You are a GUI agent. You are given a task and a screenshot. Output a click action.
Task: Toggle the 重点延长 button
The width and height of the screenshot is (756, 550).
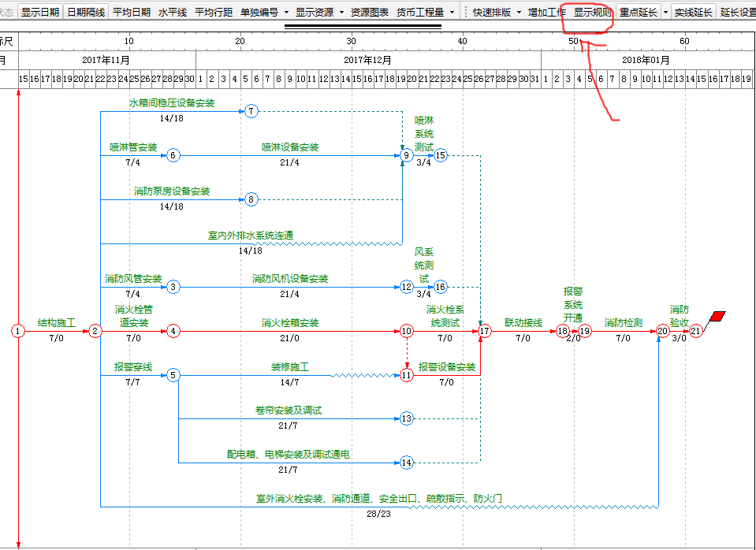(x=639, y=12)
